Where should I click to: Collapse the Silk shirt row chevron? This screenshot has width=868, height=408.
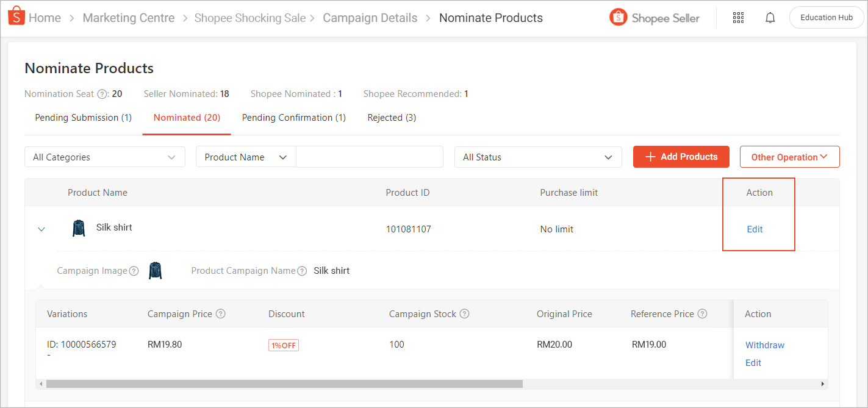(x=41, y=229)
